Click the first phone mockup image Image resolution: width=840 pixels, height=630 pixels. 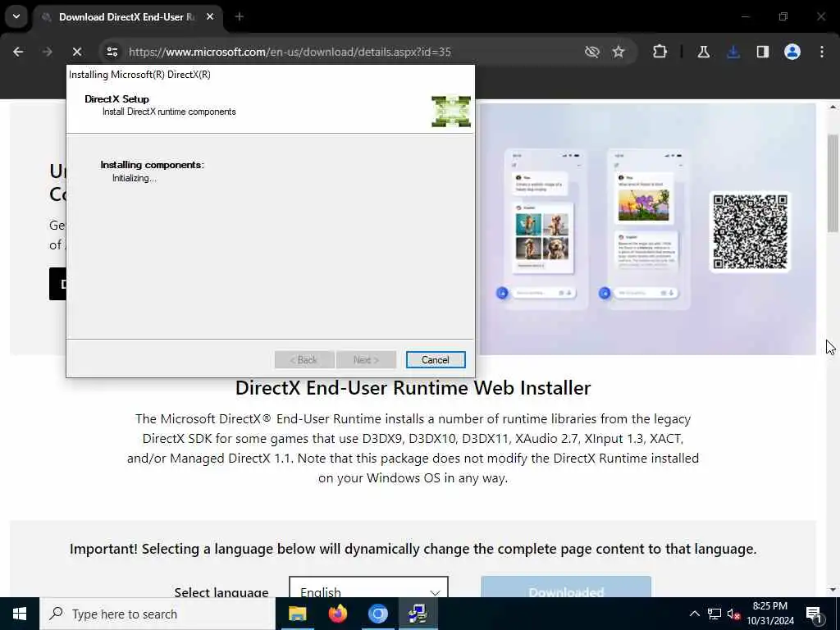pyautogui.click(x=545, y=229)
